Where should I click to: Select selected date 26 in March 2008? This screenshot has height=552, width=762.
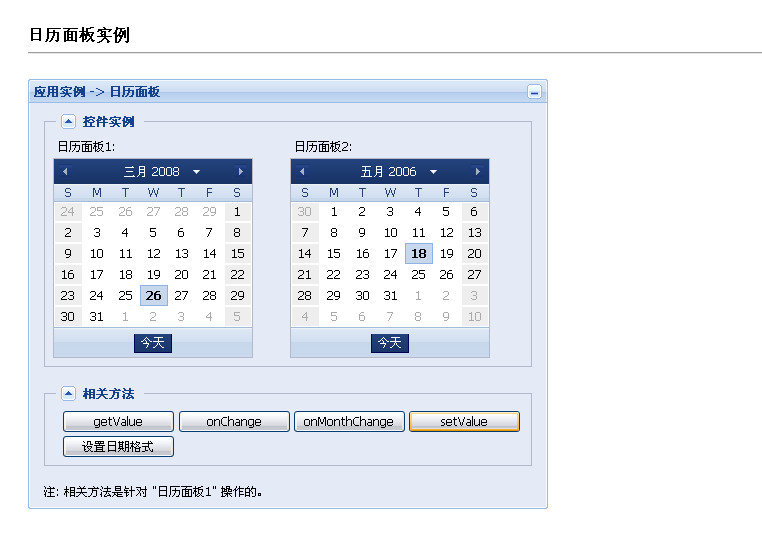[154, 295]
